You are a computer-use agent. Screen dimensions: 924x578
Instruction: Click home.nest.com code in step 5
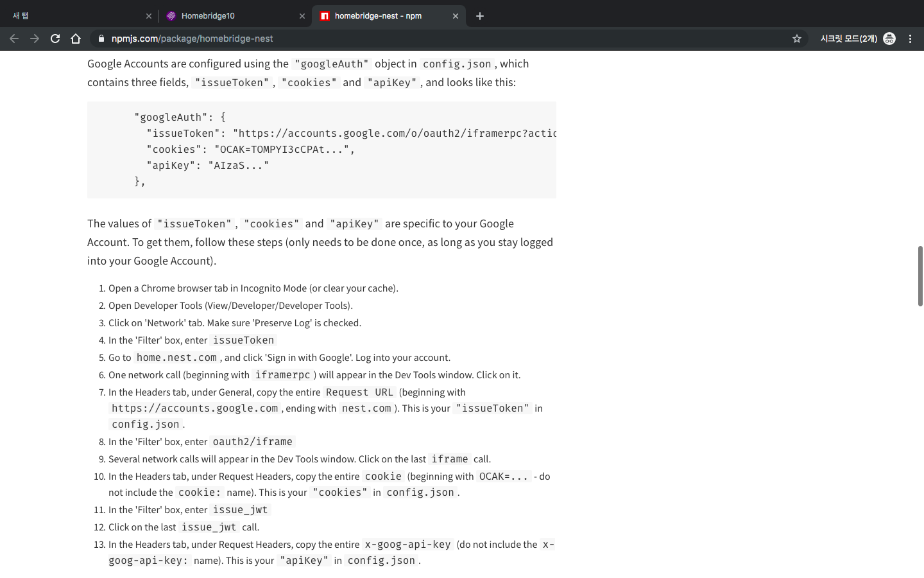tap(176, 358)
